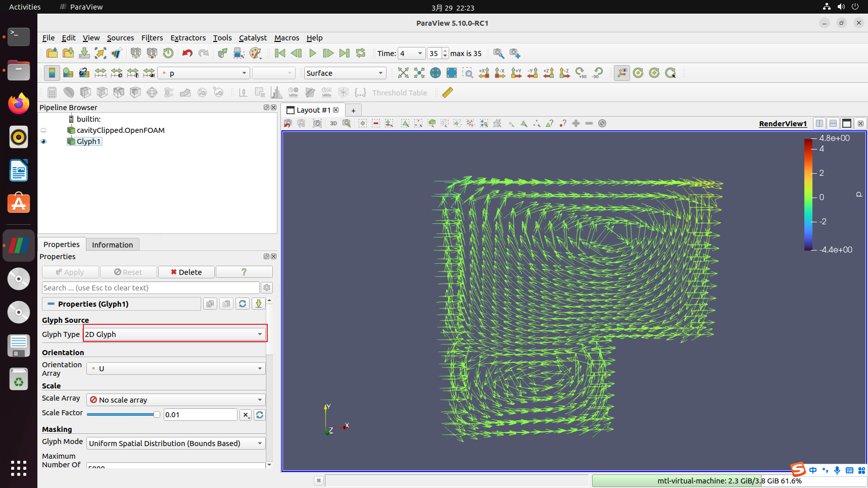Screen dimensions: 868x488
Task: Open the Sources menu
Action: click(120, 38)
